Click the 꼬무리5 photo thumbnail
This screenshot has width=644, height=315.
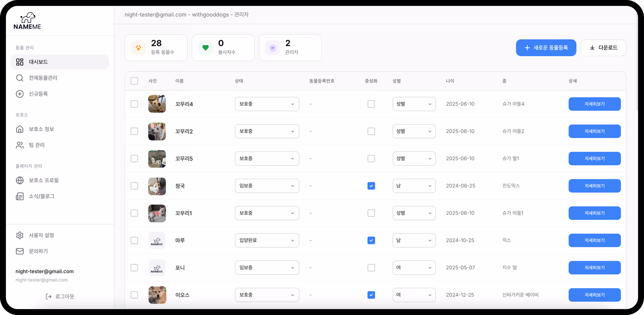click(157, 158)
